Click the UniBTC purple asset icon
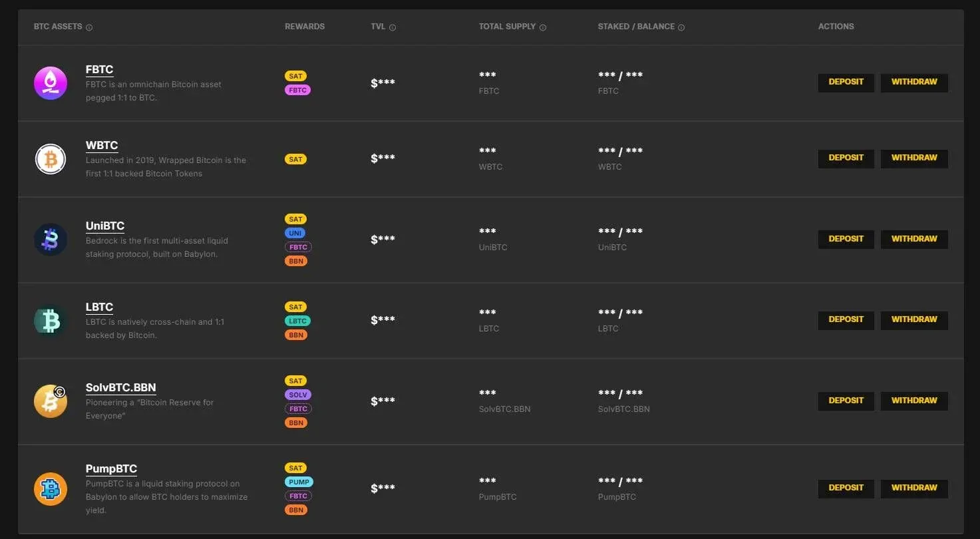Screen dimensions: 980x539 [50, 239]
